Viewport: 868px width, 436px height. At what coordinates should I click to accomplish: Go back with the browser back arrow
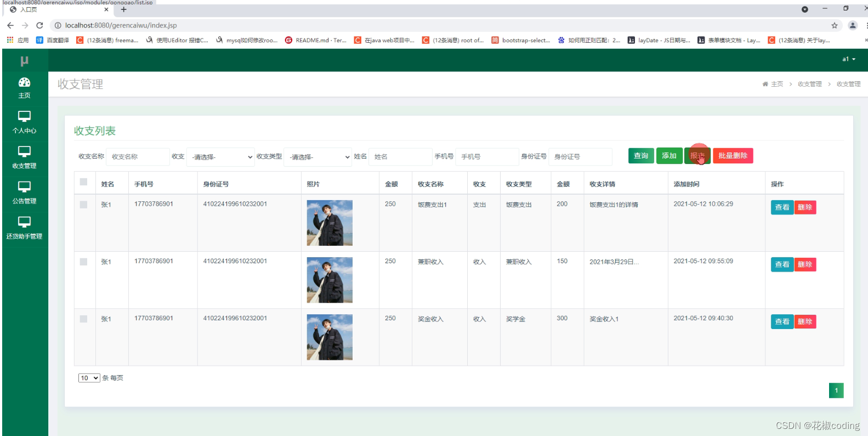[x=10, y=25]
